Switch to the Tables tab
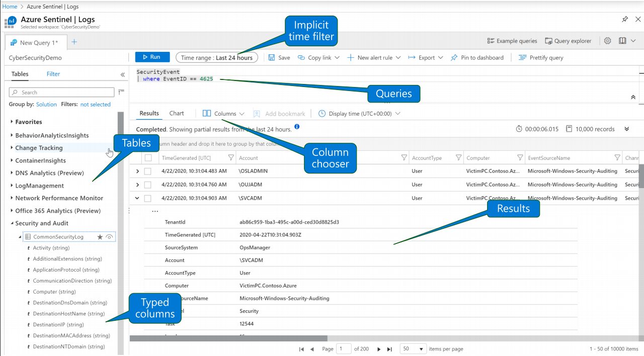 pyautogui.click(x=20, y=74)
